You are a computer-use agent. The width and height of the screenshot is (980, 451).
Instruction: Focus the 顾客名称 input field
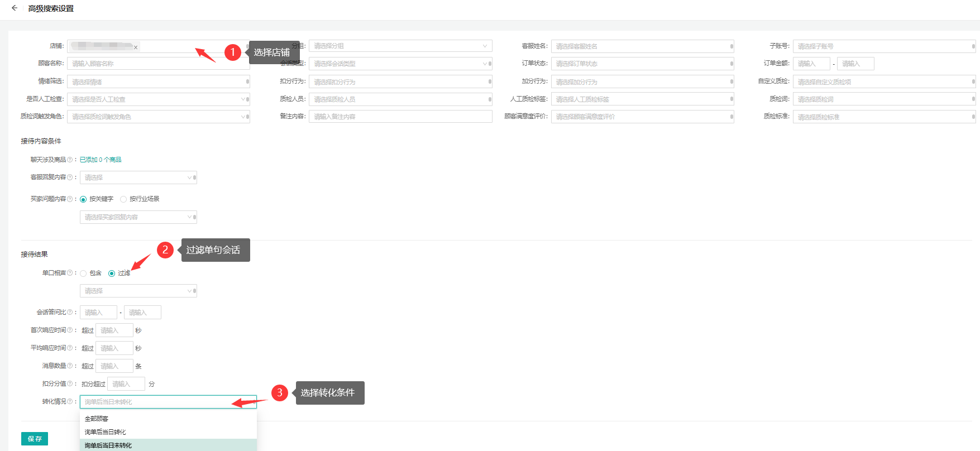coord(159,64)
